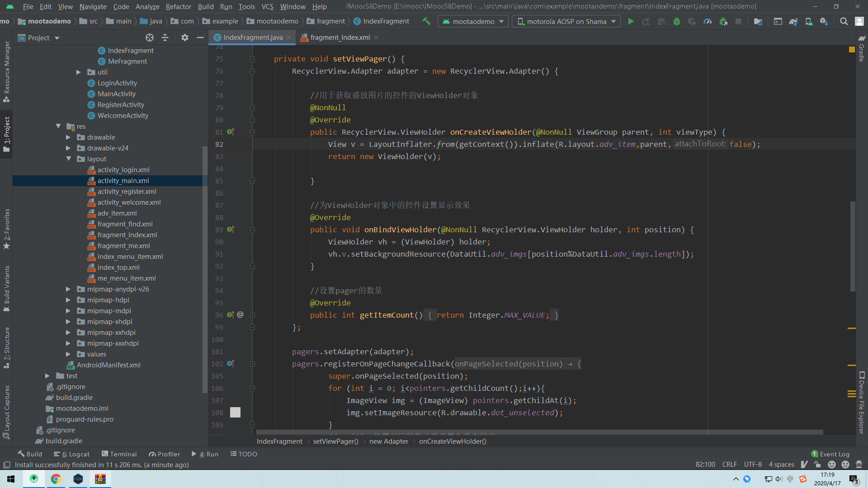
Task: Click the hector inspector icon in status bar
Action: point(859,465)
